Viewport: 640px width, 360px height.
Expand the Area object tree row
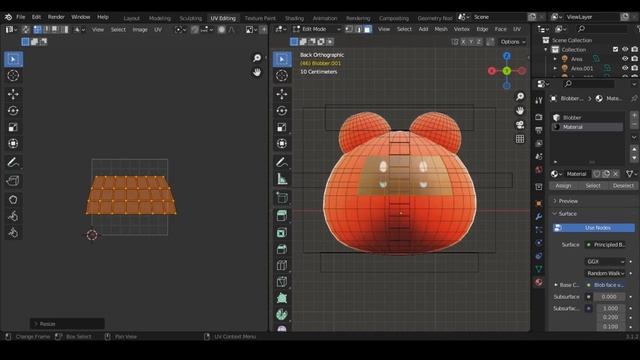pos(555,59)
